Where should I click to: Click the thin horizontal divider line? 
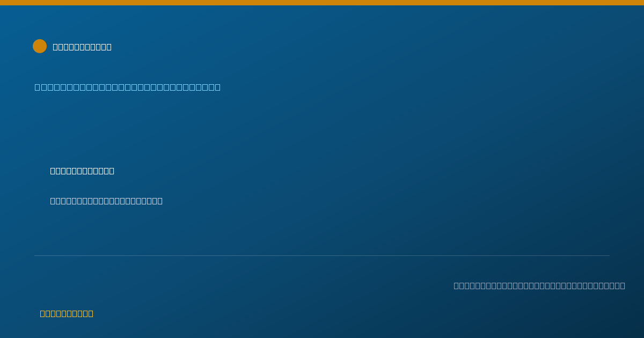pyautogui.click(x=322, y=255)
